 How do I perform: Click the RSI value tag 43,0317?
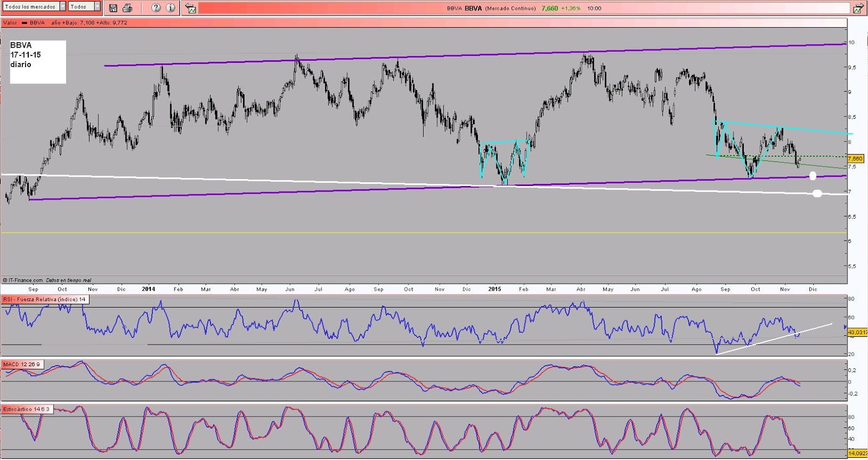click(857, 332)
